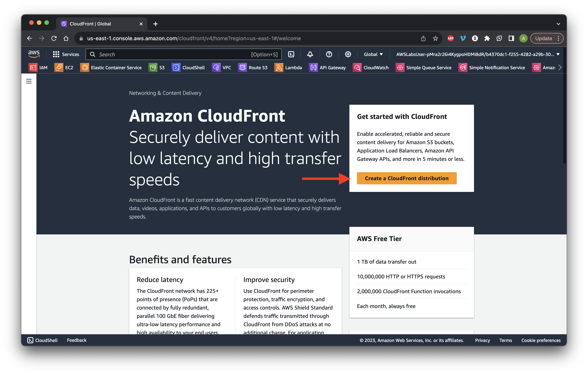Toggle the browser side panel
Viewport: 588px width, 374px height.
click(511, 38)
